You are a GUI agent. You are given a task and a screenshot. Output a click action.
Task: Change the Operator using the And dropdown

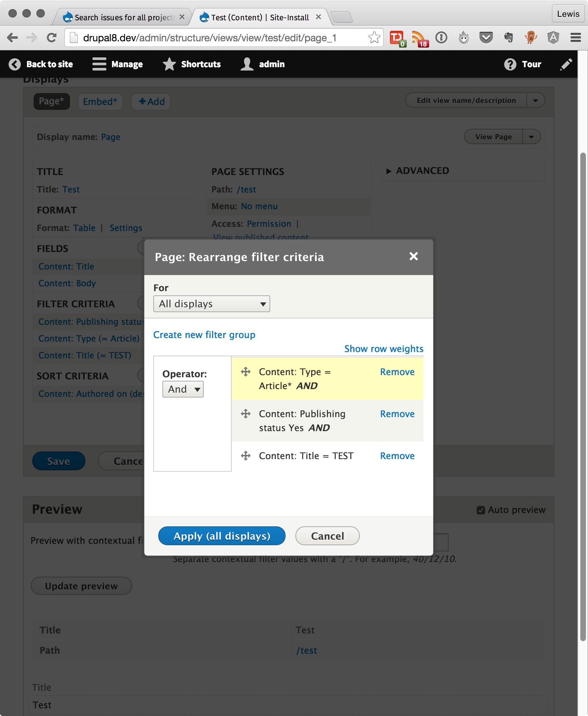point(183,389)
